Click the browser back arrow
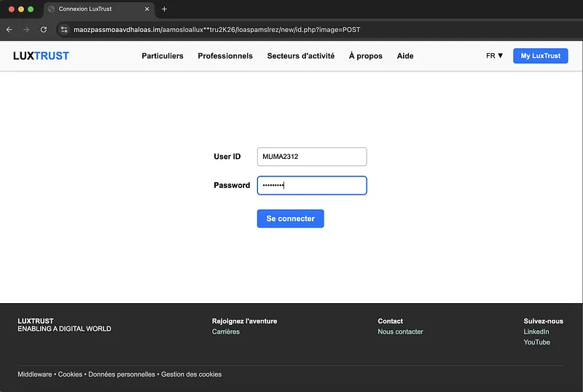This screenshot has width=583, height=392. [9, 29]
